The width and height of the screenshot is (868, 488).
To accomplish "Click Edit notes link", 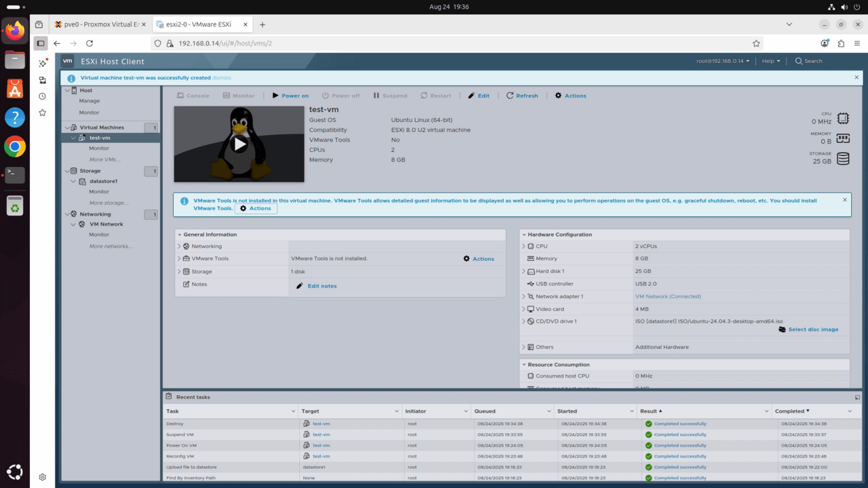I will pos(316,286).
